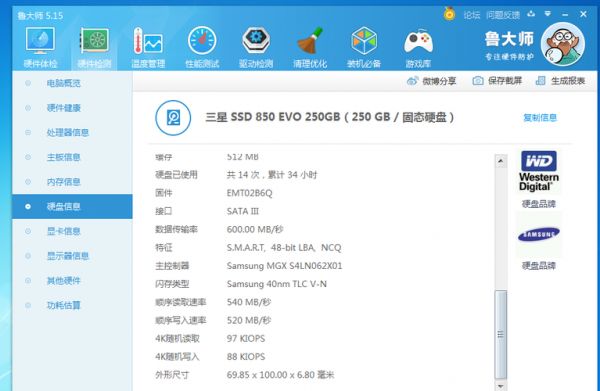Click the generate report document icon
Image resolution: width=600 pixels, height=391 pixels.
[540, 81]
